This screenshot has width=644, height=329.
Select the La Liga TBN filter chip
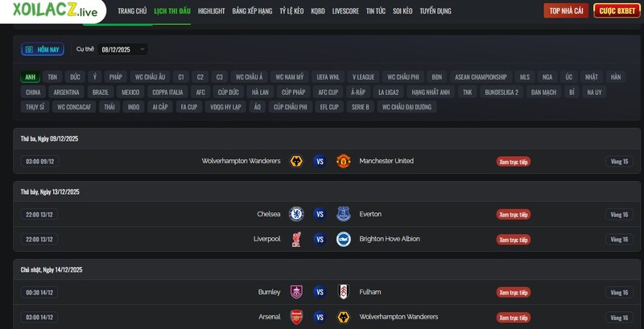tap(52, 77)
